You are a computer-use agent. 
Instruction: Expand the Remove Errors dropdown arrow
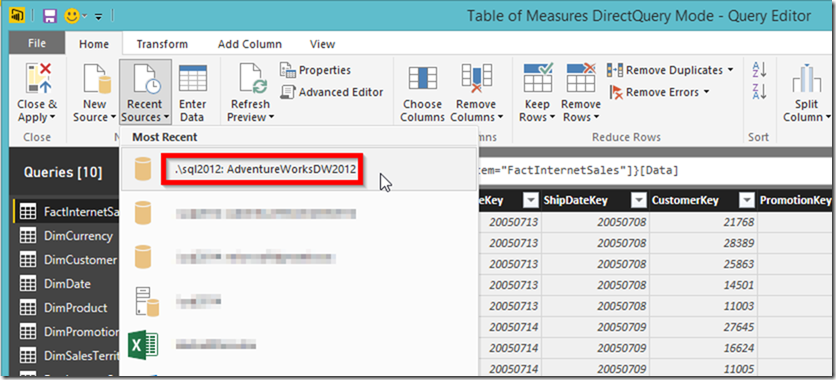[x=706, y=92]
